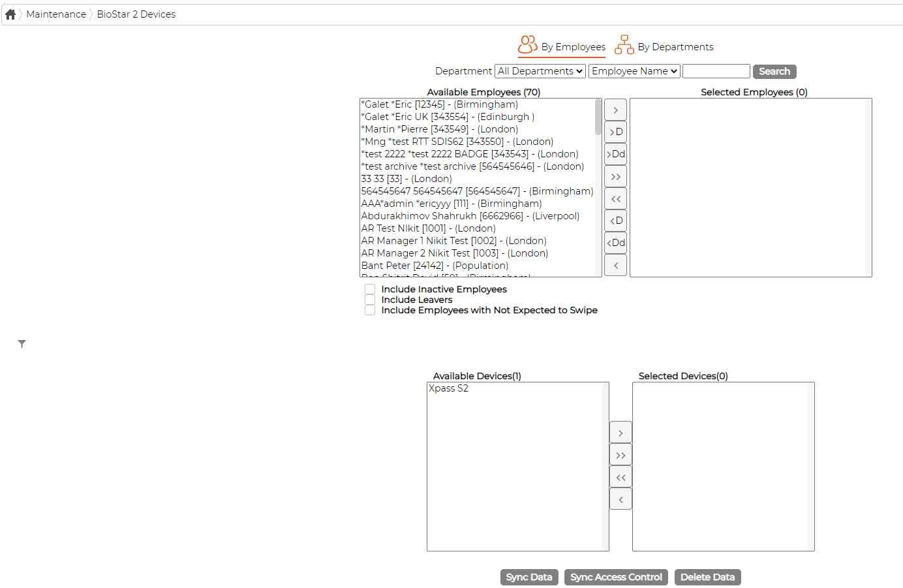Move selected employee right with > button

pyautogui.click(x=616, y=110)
